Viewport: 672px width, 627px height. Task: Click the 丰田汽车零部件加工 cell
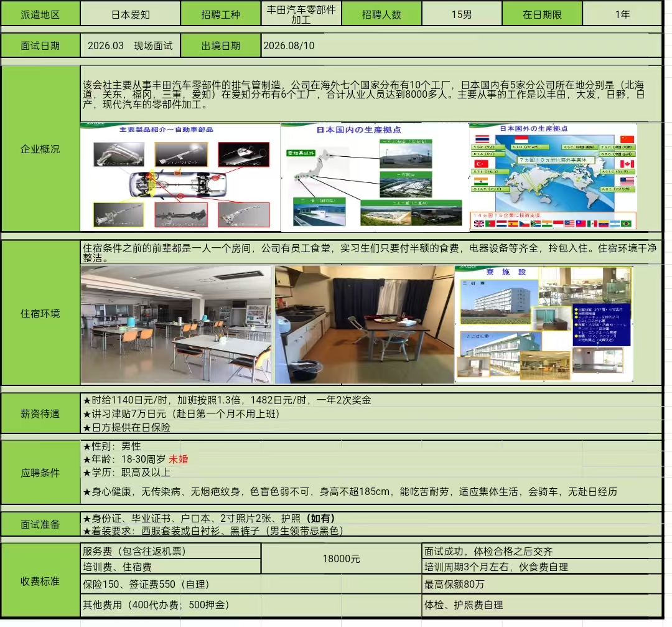[x=301, y=14]
